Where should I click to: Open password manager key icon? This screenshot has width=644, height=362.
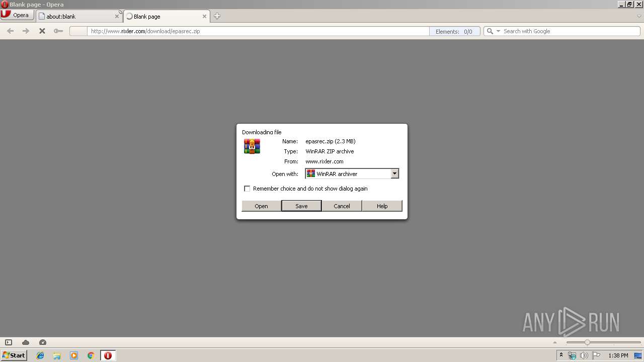(58, 31)
